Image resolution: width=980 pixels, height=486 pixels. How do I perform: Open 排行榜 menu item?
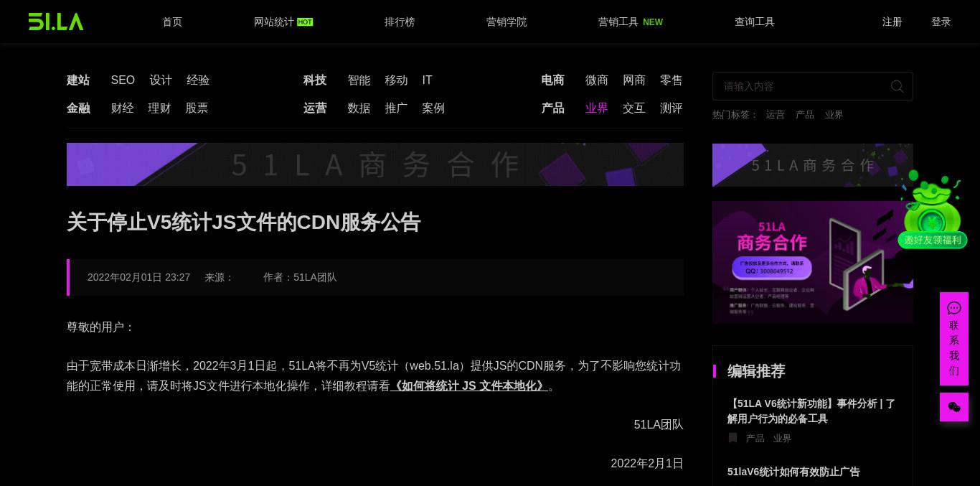[400, 22]
